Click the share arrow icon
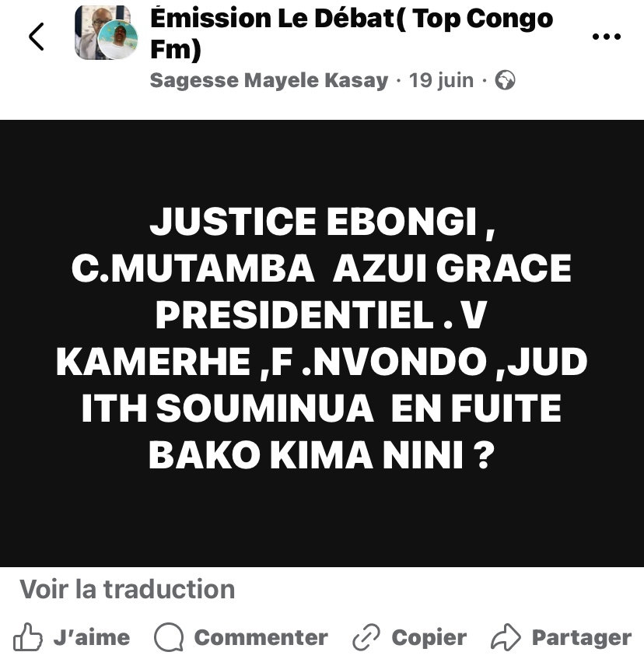 click(x=505, y=638)
